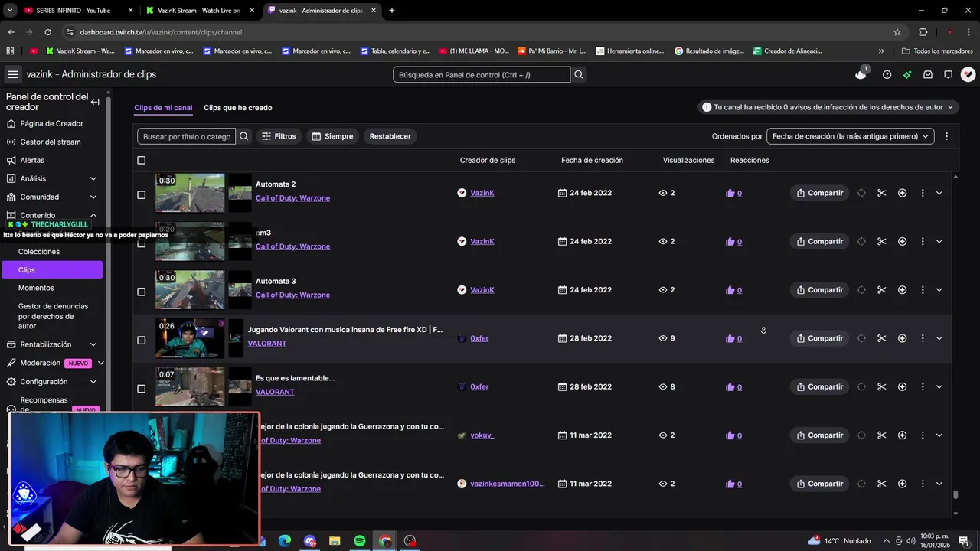Open the VALORANT category link for Es que es lamentable

coord(275,392)
